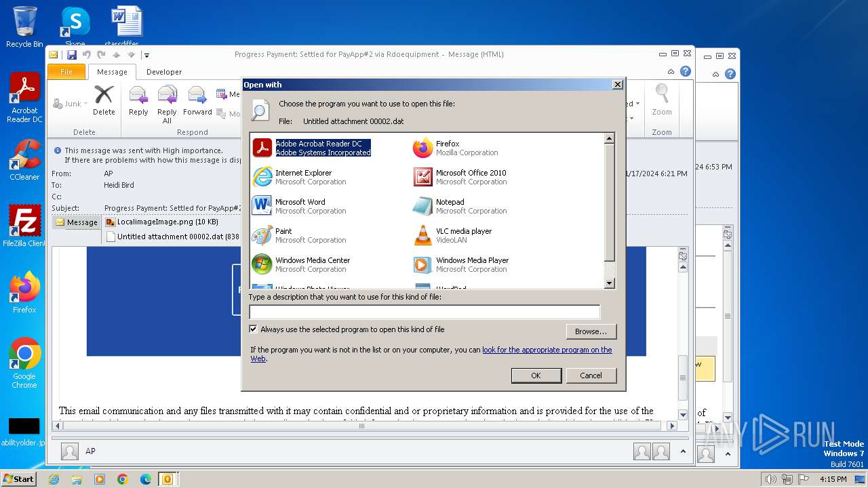Click Undo in quick access toolbar
Image resolution: width=868 pixels, height=488 pixels.
87,55
